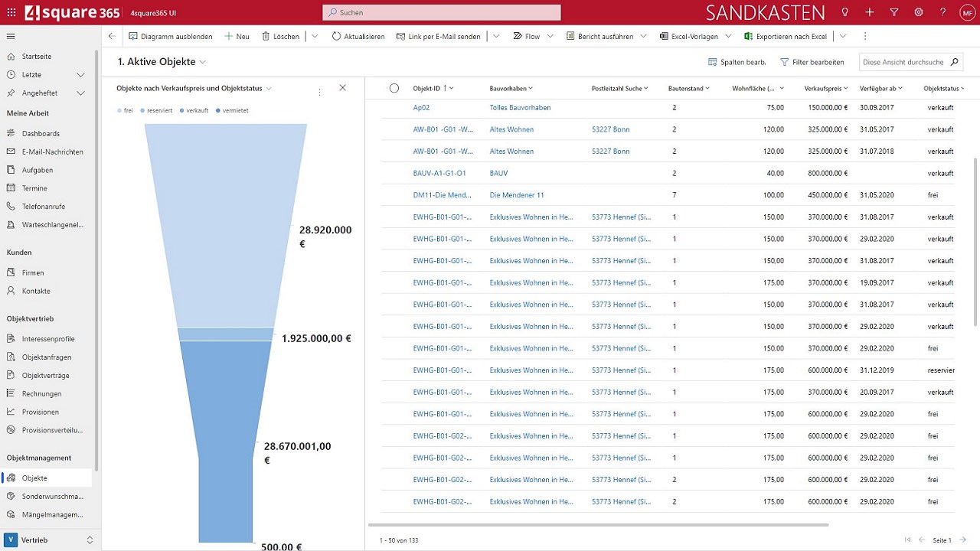Open BAUV-A1-G1-O1 record link
The width and height of the screenshot is (980, 551).
[439, 174]
